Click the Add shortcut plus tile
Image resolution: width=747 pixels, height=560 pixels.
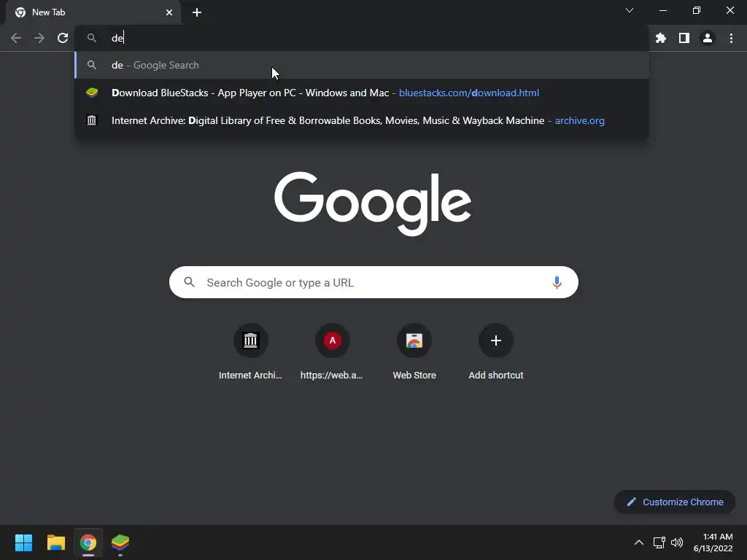[x=496, y=352]
